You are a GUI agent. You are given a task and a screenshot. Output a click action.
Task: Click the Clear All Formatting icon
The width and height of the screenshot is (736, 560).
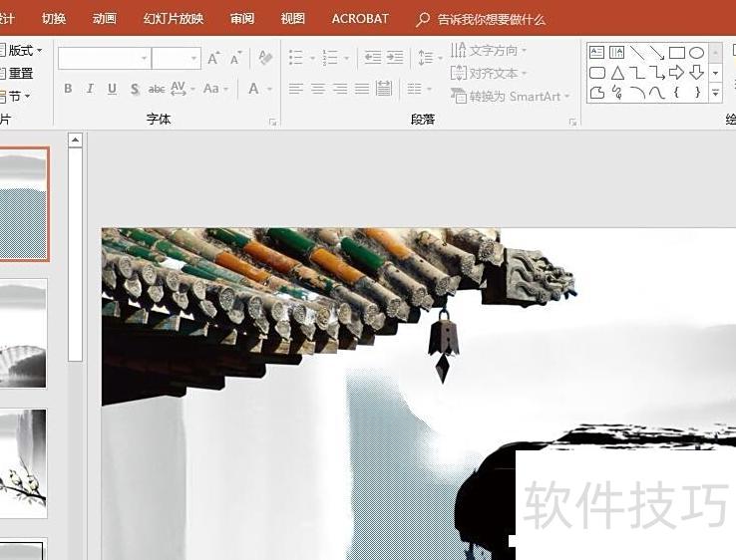click(265, 58)
